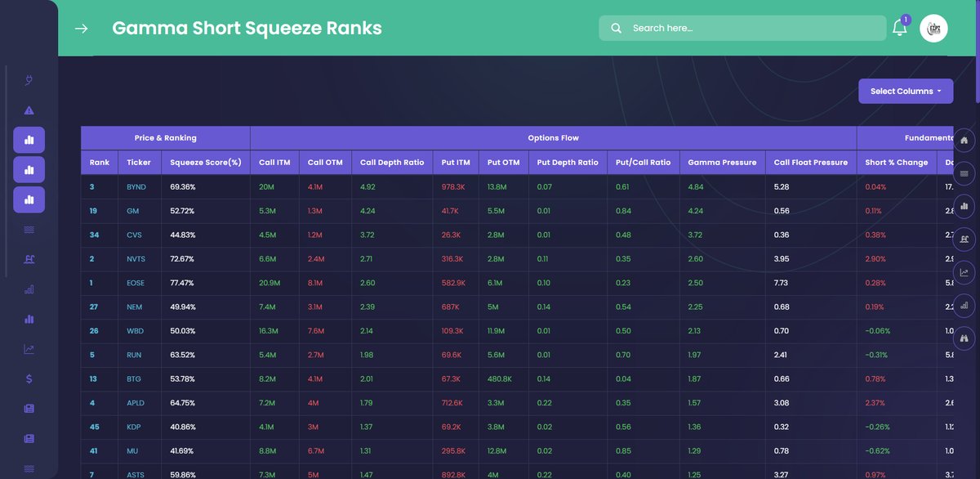Click rank 34 in the CVS row
The height and width of the screenshot is (479, 980).
(x=94, y=235)
